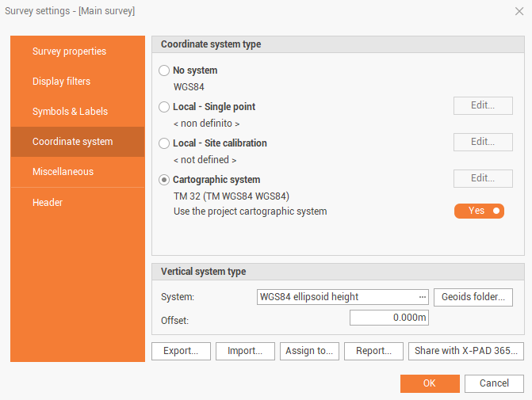Toggle the project cartographic system Yes switch
Screen dimensions: 532x400
pyautogui.click(x=479, y=211)
